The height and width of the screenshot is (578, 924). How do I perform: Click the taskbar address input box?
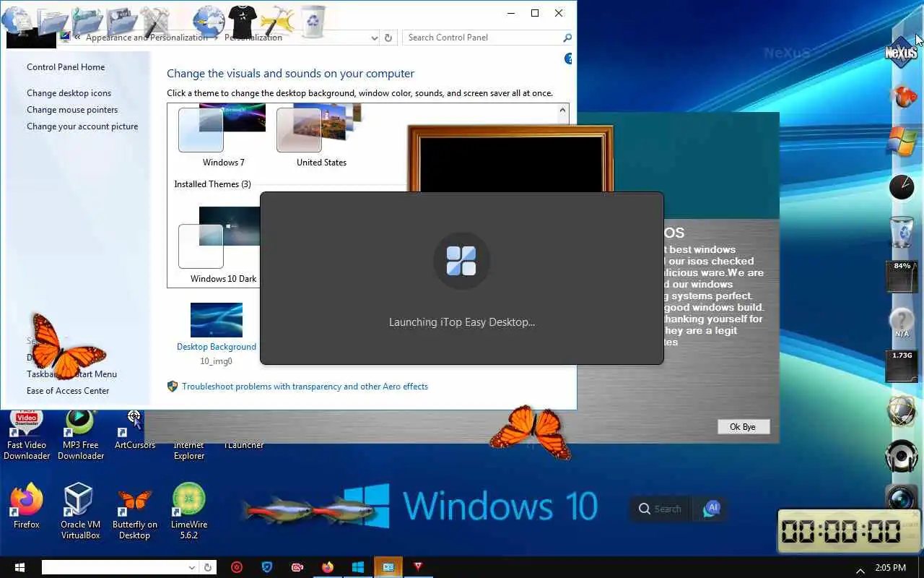[114, 568]
